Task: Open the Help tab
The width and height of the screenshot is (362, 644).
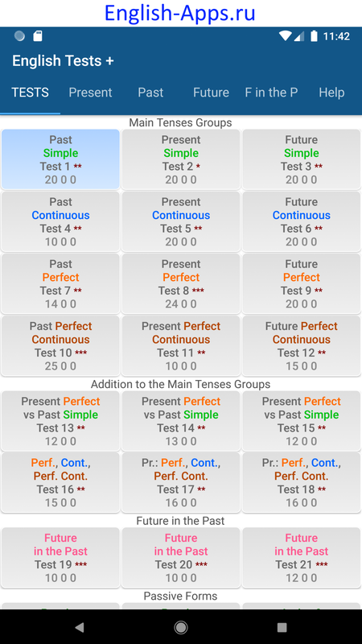Action: [x=331, y=93]
